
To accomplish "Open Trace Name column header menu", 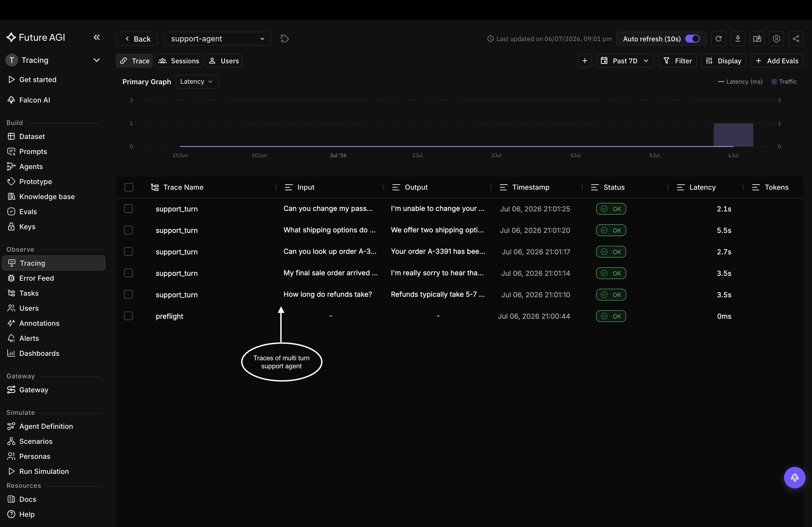I will tap(155, 187).
